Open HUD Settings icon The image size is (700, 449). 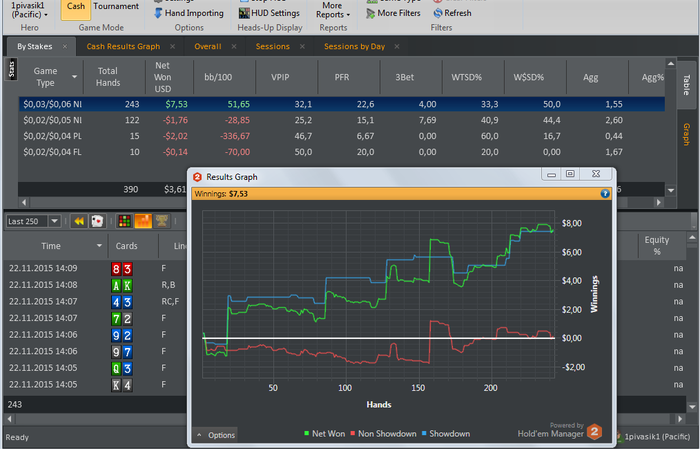pos(244,13)
